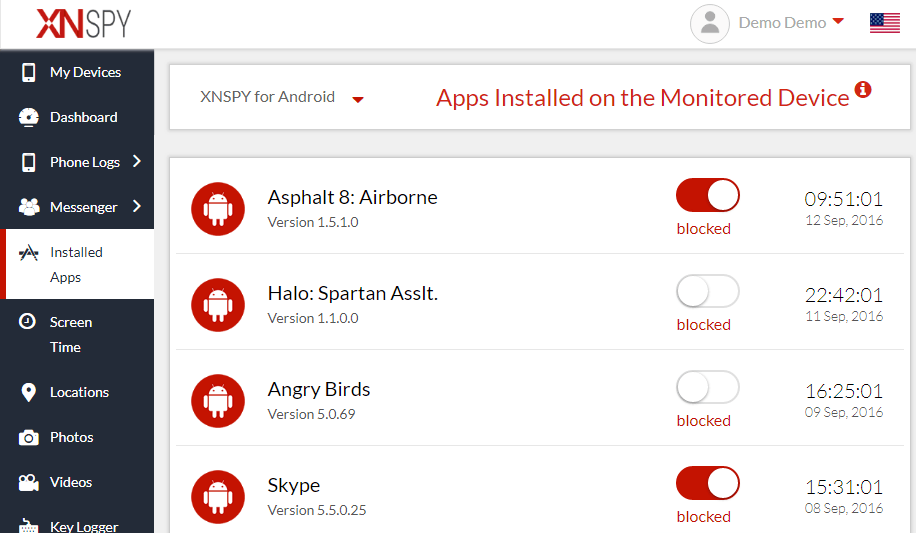This screenshot has width=916, height=533.
Task: Enable block toggle for Halo: Spartan Asslt.
Action: point(707,291)
